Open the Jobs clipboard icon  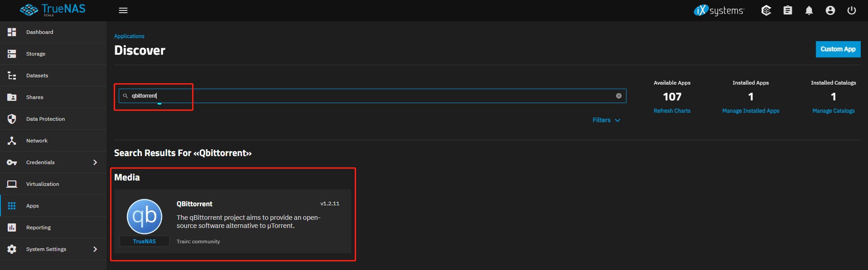click(788, 10)
